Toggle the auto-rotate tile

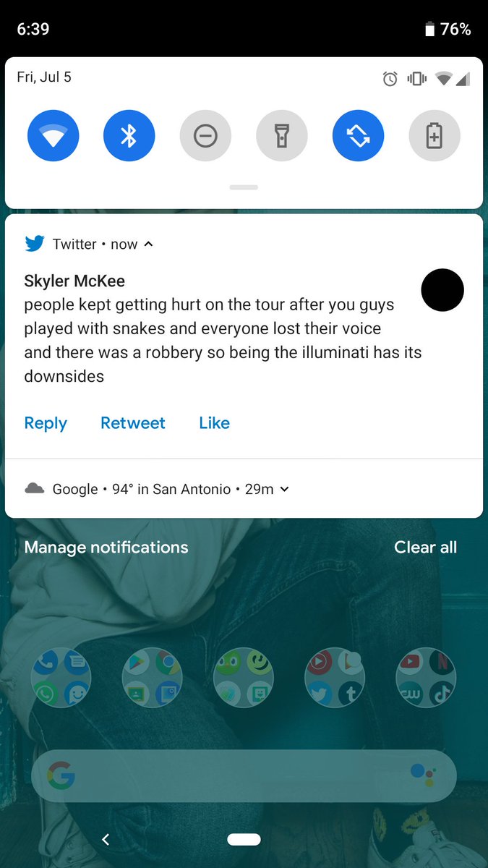359,135
